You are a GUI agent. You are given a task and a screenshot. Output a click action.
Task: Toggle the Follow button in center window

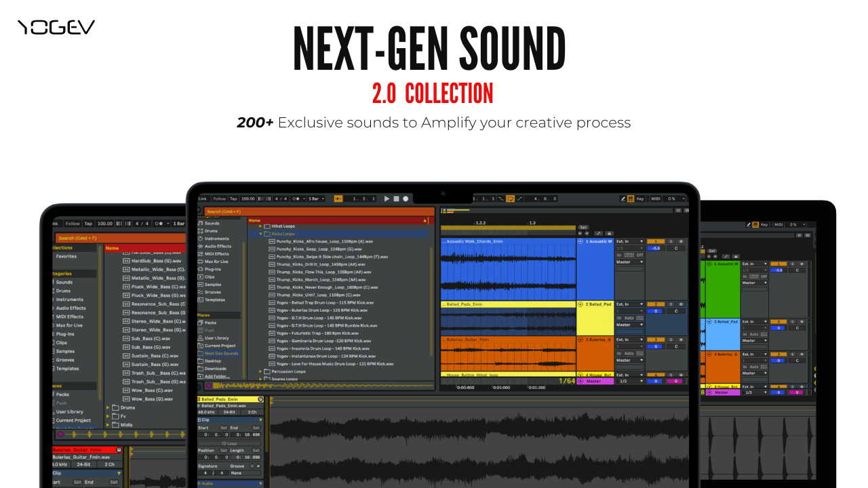pyautogui.click(x=220, y=199)
